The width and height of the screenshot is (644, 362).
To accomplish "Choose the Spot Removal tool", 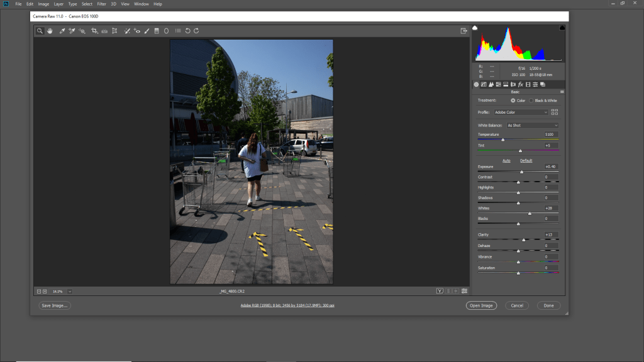I will point(126,30).
